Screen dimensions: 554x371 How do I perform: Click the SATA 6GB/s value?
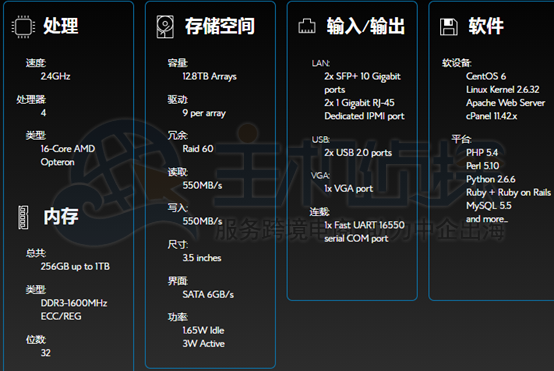click(x=208, y=295)
